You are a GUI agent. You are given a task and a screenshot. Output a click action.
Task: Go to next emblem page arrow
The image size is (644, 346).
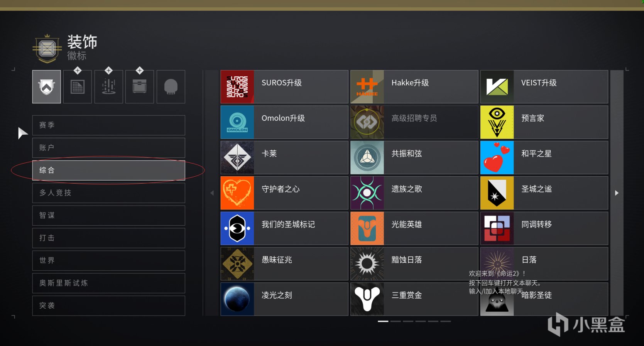[617, 193]
